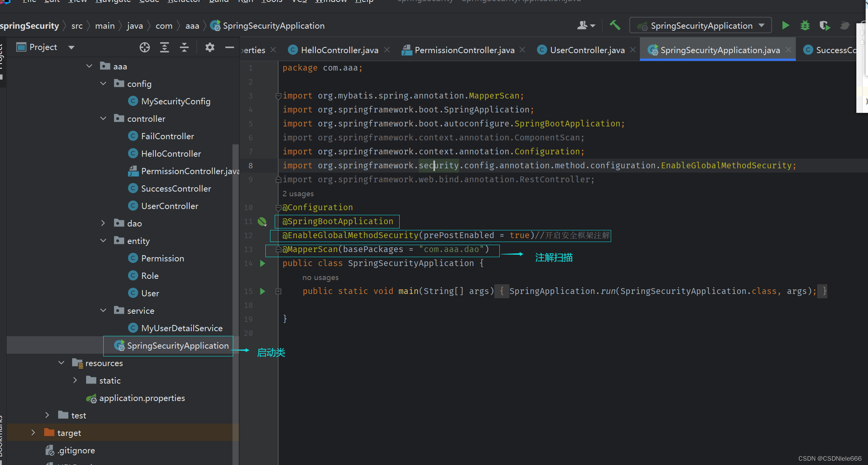The image size is (868, 465).
Task: Select application.properties in the Project tree
Action: (142, 398)
